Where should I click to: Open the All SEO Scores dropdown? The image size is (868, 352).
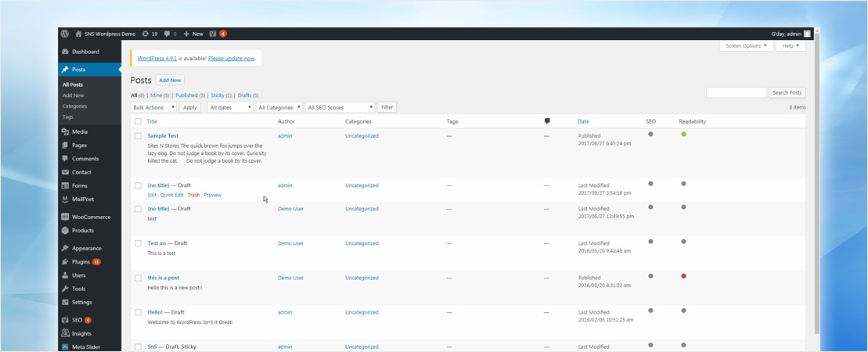pyautogui.click(x=340, y=107)
